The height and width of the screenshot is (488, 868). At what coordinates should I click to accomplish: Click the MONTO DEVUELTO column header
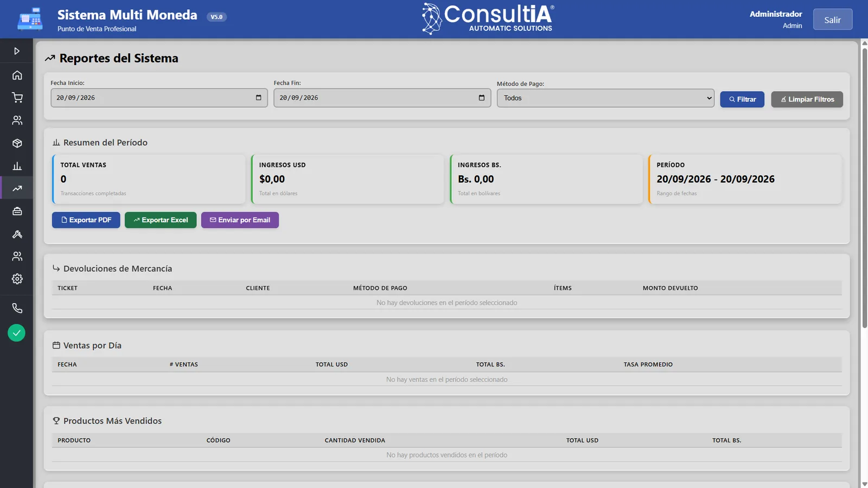click(671, 288)
